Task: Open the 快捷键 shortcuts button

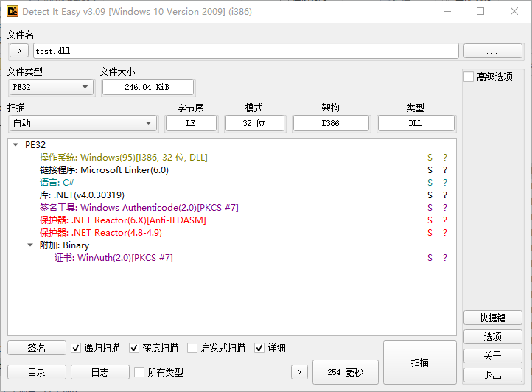Action: click(x=493, y=318)
